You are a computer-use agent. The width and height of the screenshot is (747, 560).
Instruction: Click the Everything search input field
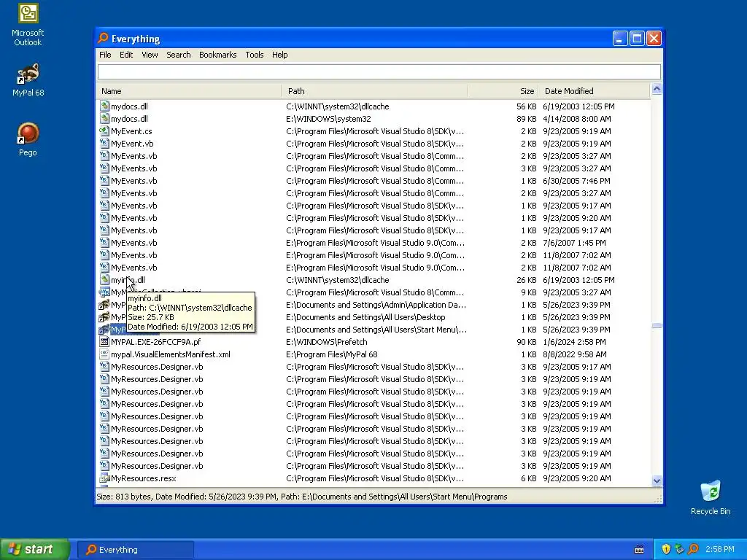379,72
